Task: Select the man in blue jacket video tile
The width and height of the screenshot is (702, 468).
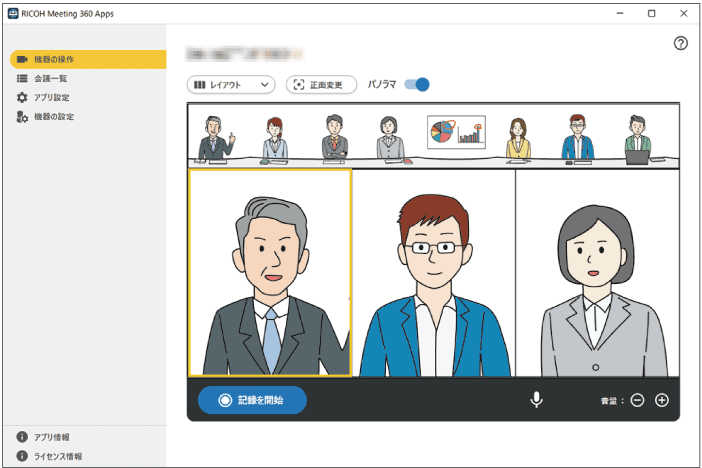Action: 434,273
